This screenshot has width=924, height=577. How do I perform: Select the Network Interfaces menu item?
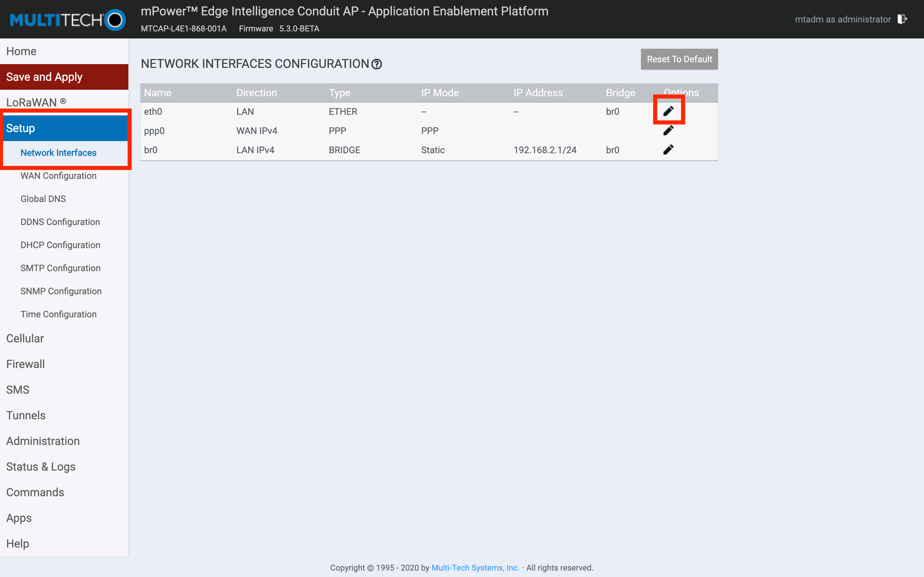coord(58,153)
